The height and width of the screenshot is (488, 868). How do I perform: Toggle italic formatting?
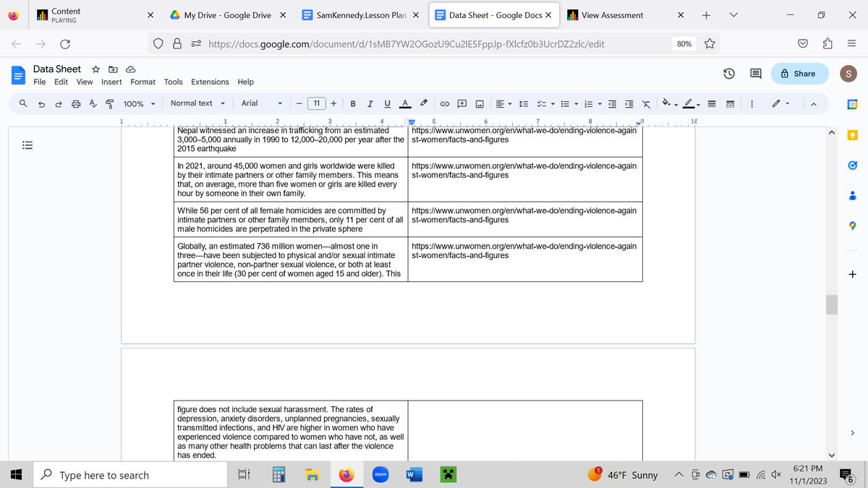coord(370,103)
